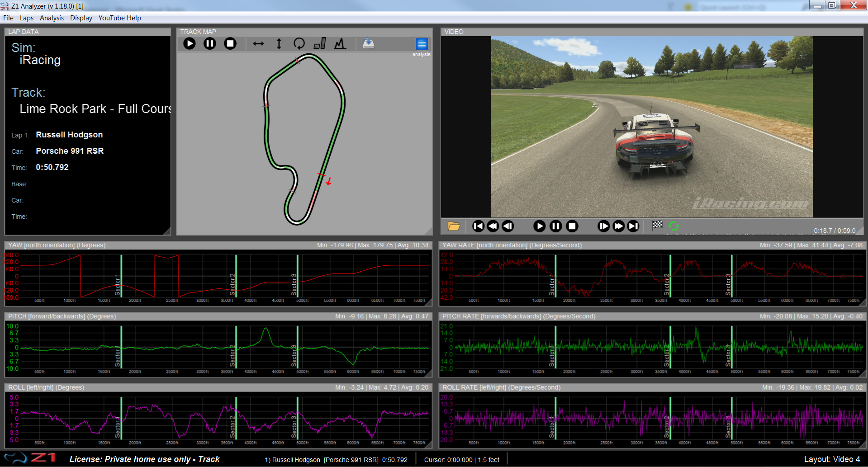Fast forward the video
Viewport: 868px width, 467px height.
point(618,226)
